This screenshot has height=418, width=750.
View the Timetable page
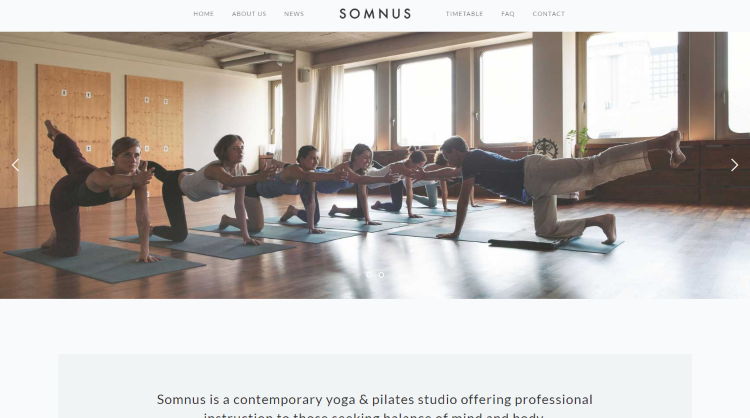tap(464, 13)
